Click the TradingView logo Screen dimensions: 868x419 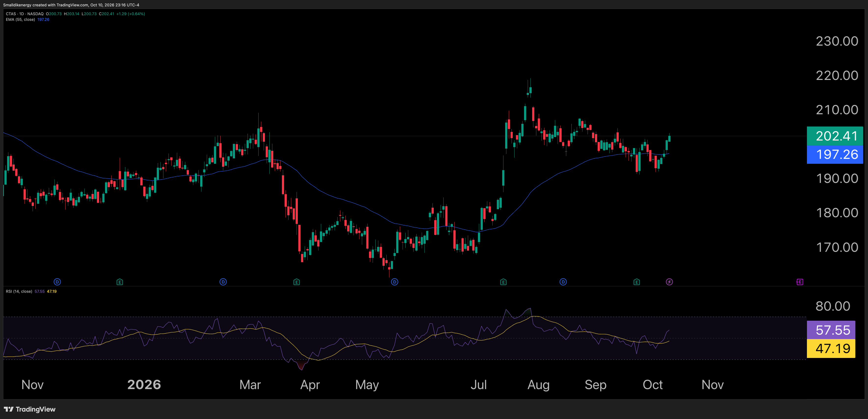pyautogui.click(x=30, y=409)
